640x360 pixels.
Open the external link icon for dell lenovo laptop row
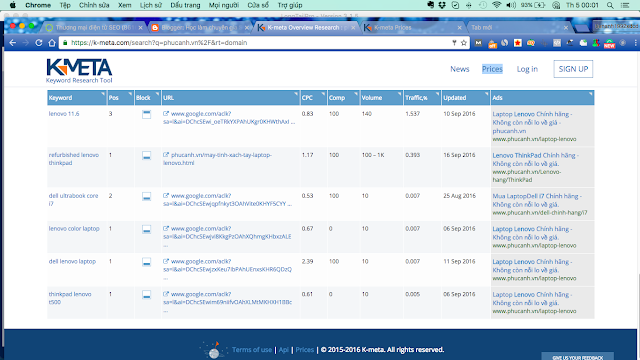pos(166,261)
